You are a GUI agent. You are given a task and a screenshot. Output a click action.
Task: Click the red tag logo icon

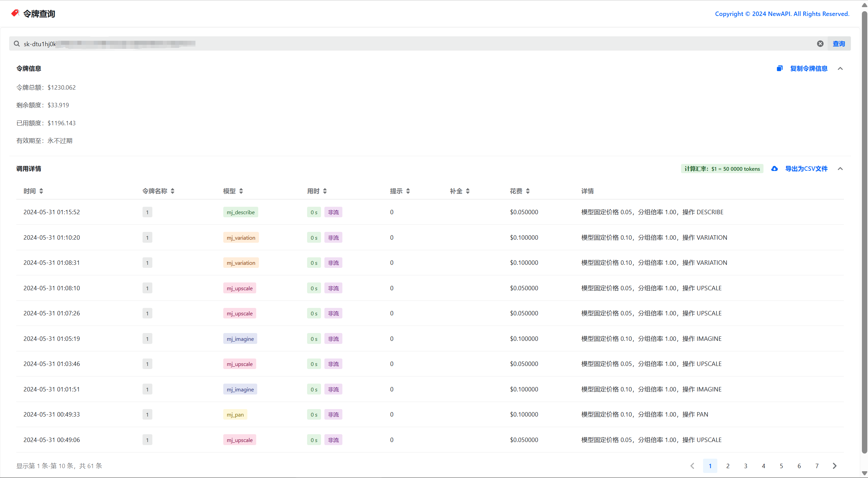[15, 13]
